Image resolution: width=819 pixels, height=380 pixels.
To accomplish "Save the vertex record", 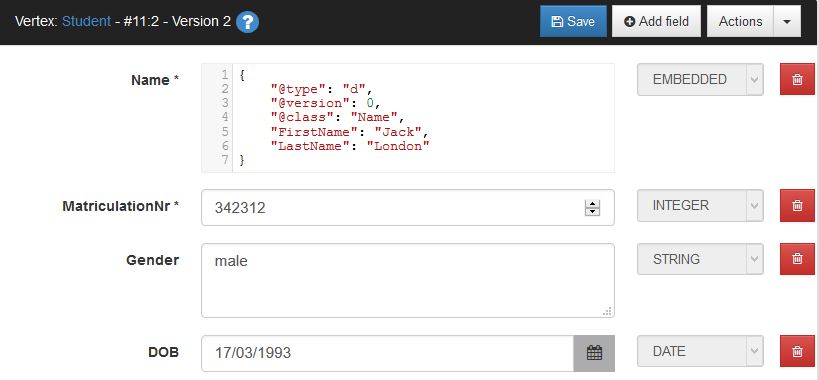I will (x=573, y=21).
